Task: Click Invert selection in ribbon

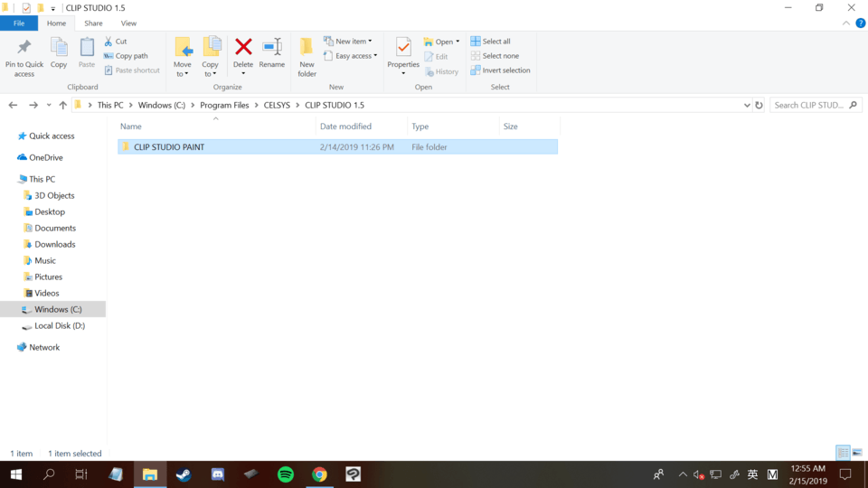Action: tap(500, 70)
